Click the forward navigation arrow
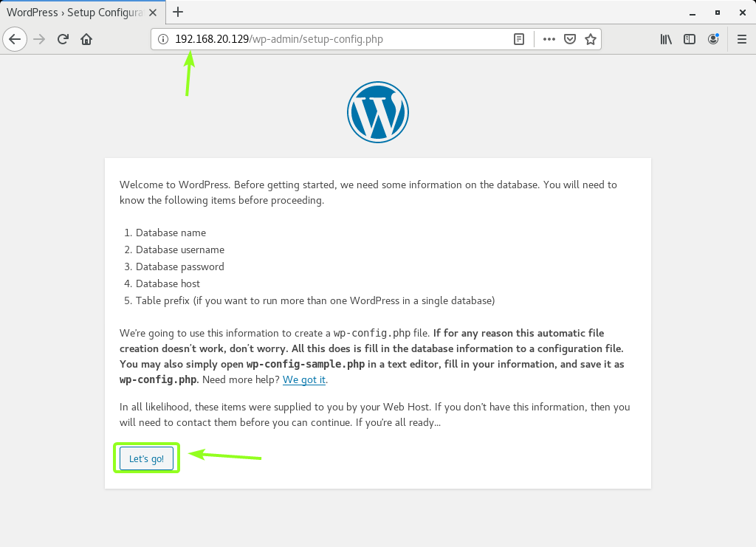756x547 pixels. [39, 39]
